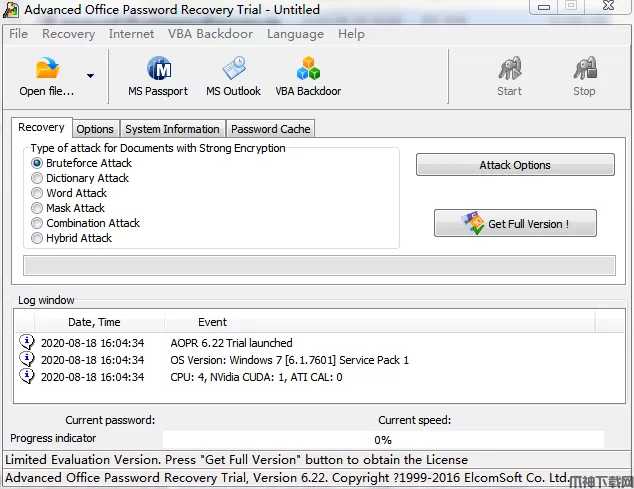634x489 pixels.
Task: Click the recovery progress bar
Action: 319,265
